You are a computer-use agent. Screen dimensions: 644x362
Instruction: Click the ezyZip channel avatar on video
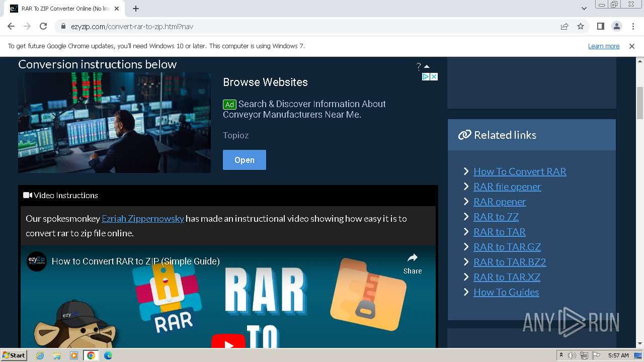(37, 261)
